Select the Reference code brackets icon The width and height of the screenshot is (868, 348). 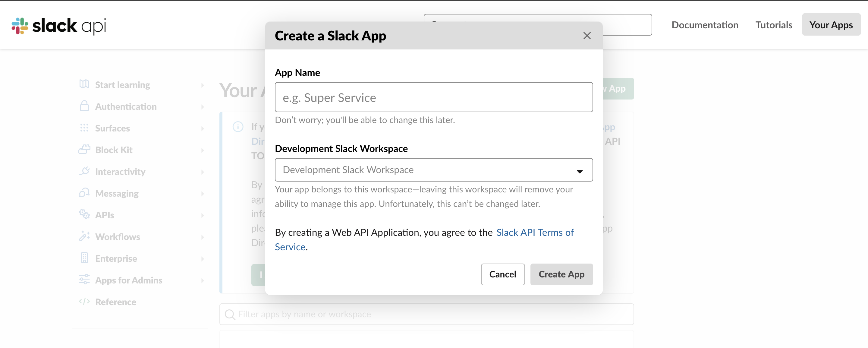click(x=84, y=302)
